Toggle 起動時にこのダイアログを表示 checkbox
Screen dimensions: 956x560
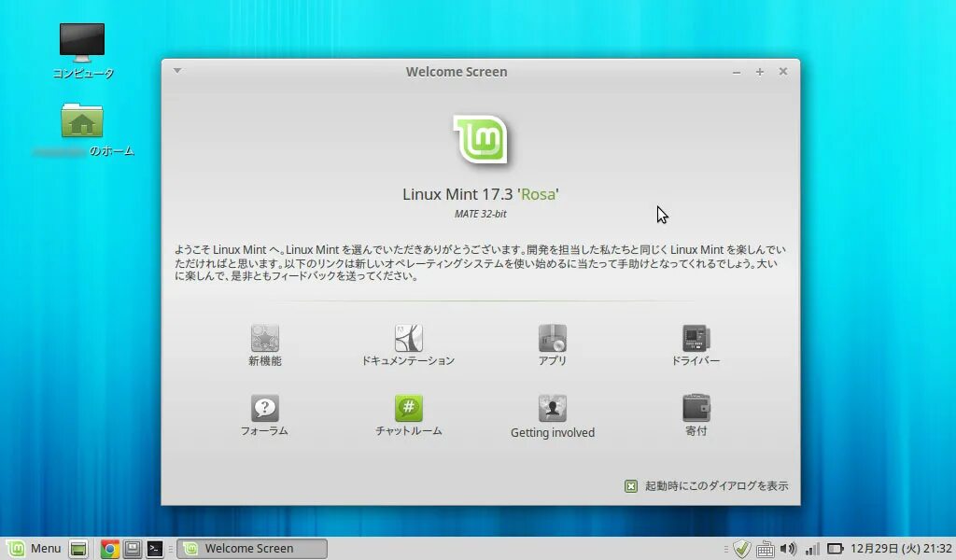pos(631,485)
